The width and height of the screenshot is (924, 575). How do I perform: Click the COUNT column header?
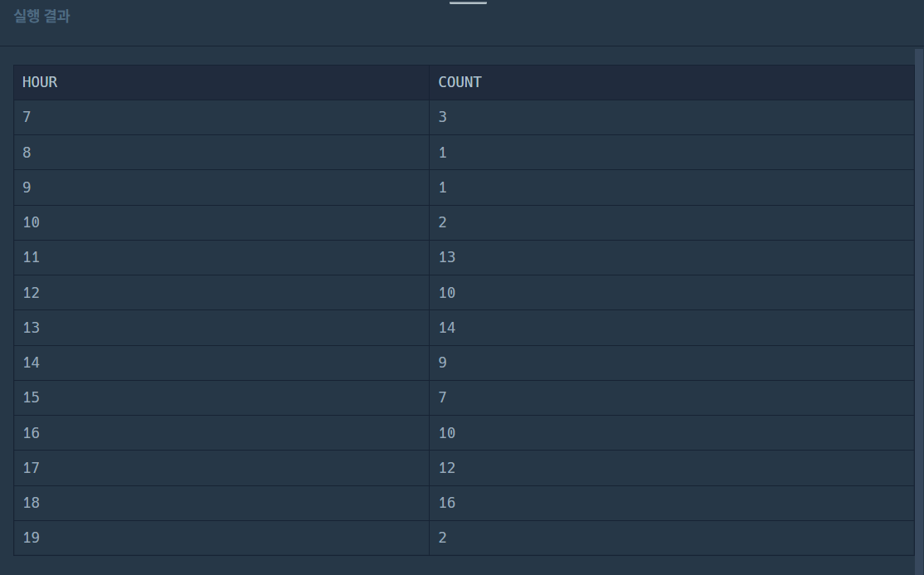[672, 83]
